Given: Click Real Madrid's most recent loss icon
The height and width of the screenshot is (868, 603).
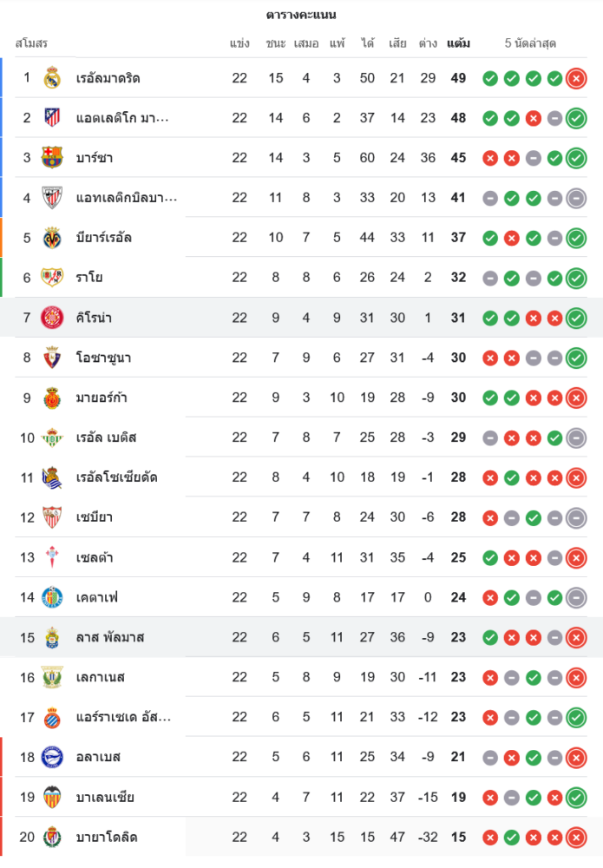Looking at the screenshot, I should point(575,79).
